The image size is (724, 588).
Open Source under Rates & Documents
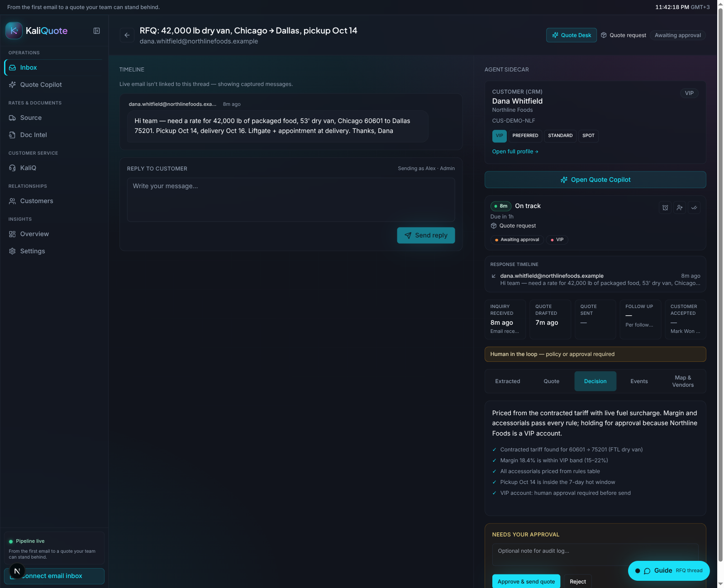click(x=54, y=118)
